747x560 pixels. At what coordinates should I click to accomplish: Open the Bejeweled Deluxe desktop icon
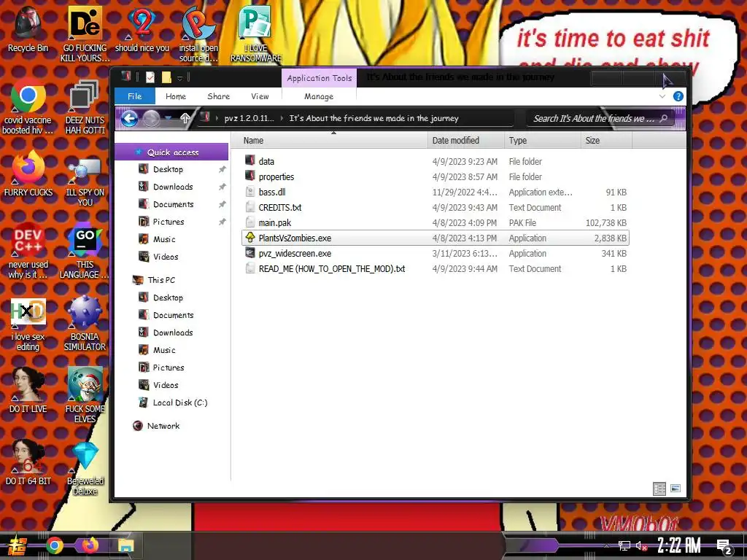click(85, 469)
